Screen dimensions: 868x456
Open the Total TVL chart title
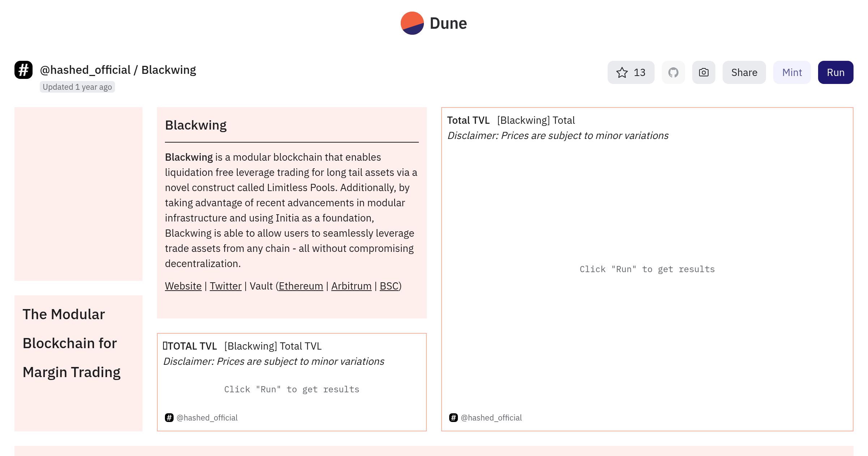[468, 120]
